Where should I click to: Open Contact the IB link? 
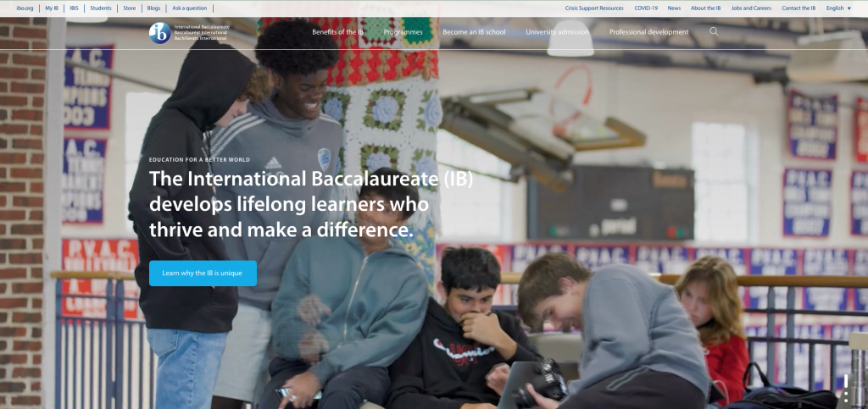[x=798, y=8]
